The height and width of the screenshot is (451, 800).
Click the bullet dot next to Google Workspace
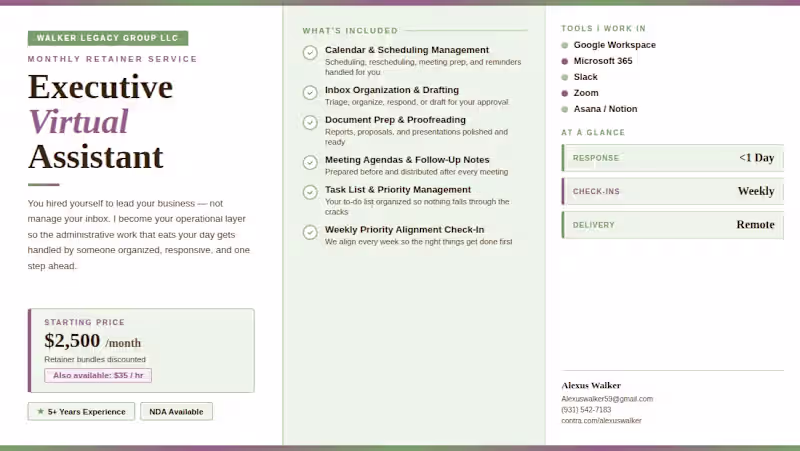tap(565, 45)
